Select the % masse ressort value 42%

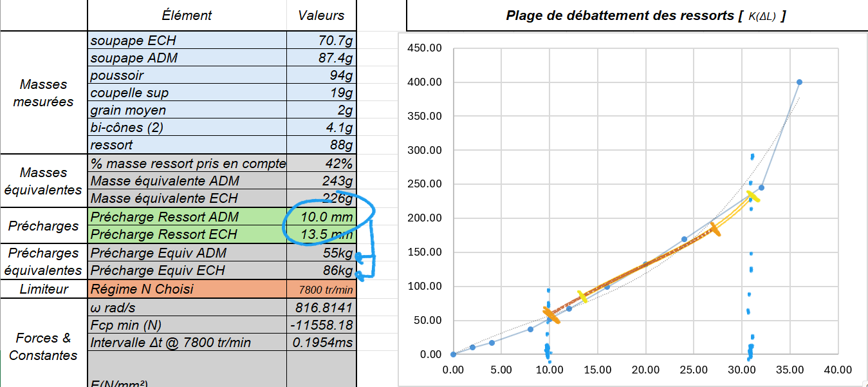(x=322, y=164)
